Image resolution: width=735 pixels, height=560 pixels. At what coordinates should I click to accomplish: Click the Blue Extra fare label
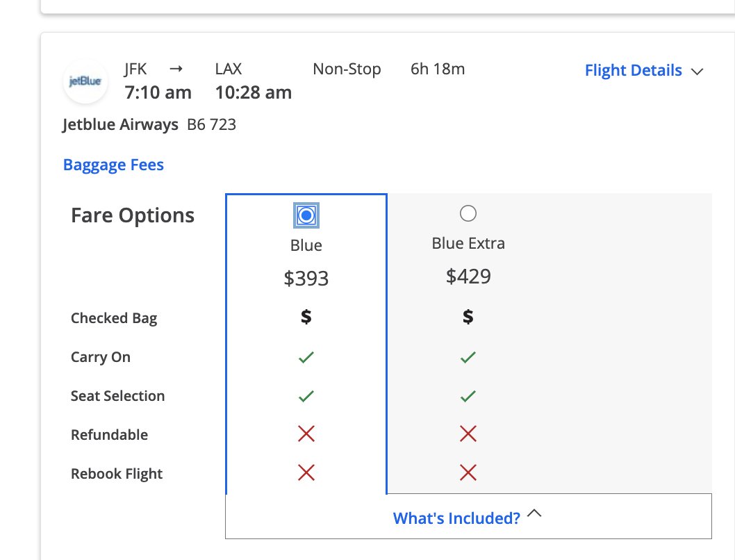click(468, 244)
